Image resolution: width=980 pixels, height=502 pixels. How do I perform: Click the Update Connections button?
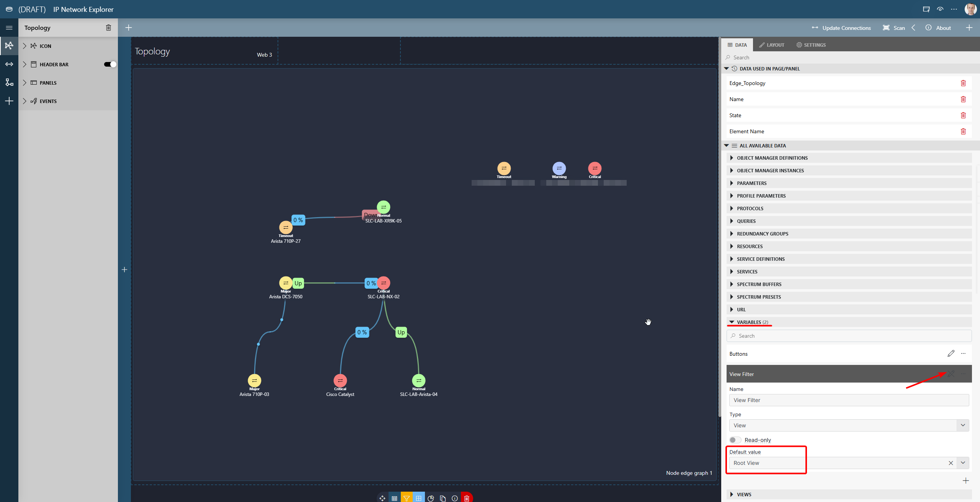pyautogui.click(x=841, y=28)
